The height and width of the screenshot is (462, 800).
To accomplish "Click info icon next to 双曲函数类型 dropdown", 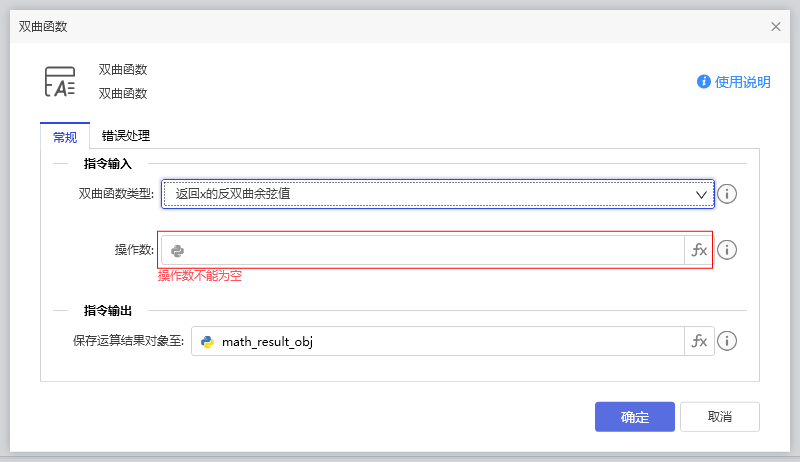I will tap(728, 194).
